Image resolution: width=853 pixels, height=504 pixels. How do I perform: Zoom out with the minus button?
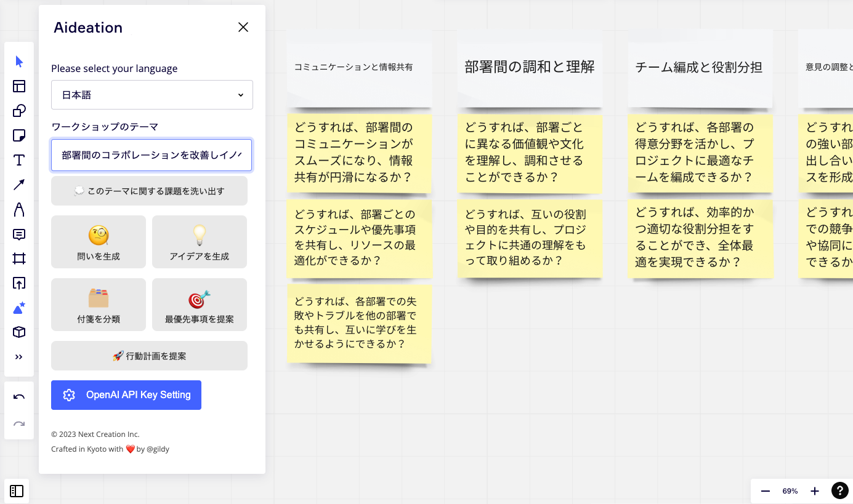(x=766, y=491)
